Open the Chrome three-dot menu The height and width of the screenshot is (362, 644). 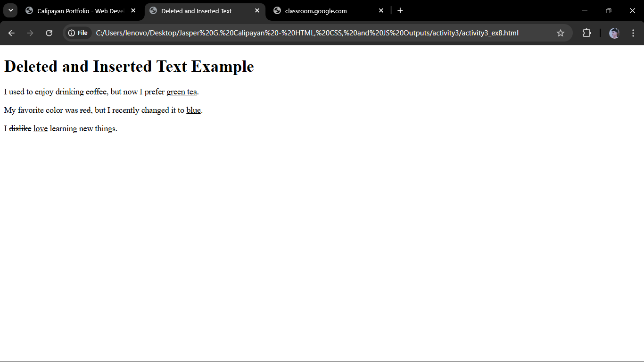[x=633, y=33]
